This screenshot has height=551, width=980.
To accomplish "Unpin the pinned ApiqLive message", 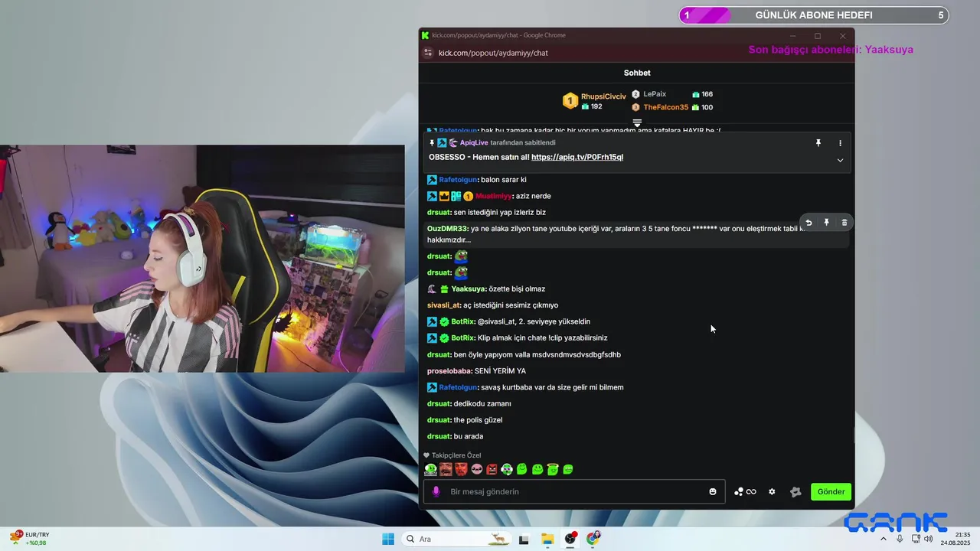I will pos(818,143).
